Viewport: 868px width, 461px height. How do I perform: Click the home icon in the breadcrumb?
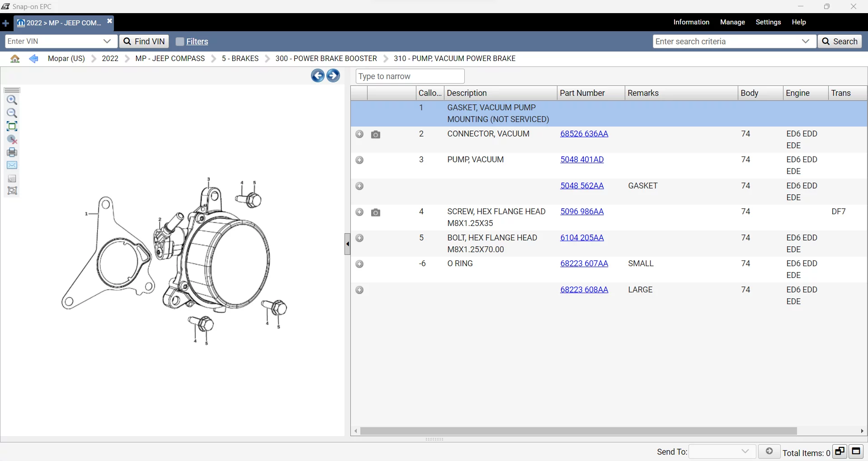[15, 59]
